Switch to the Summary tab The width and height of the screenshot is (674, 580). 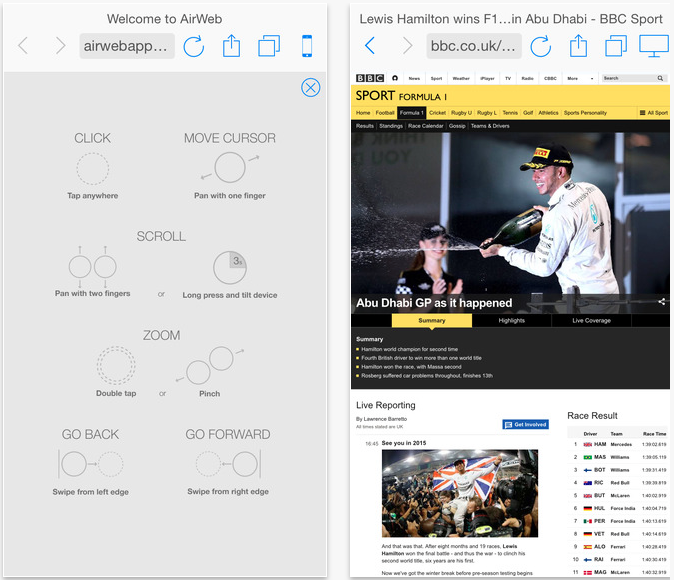click(x=432, y=321)
